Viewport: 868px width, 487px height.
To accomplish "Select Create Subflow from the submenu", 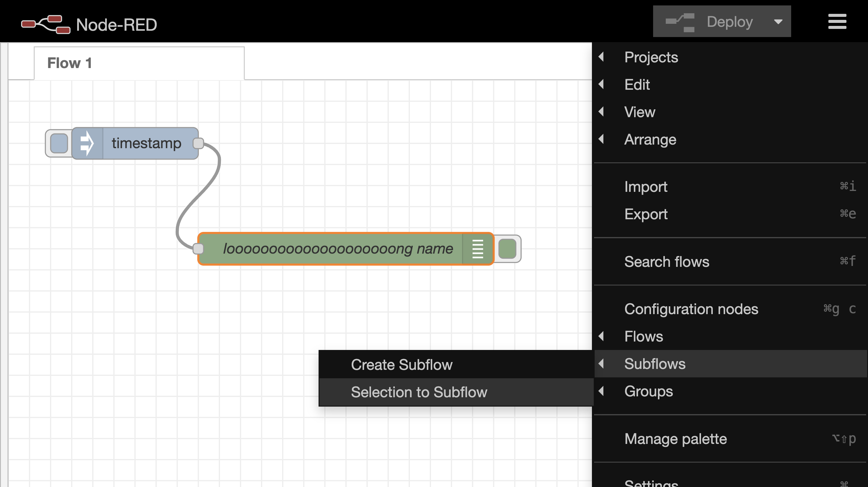I will [402, 364].
